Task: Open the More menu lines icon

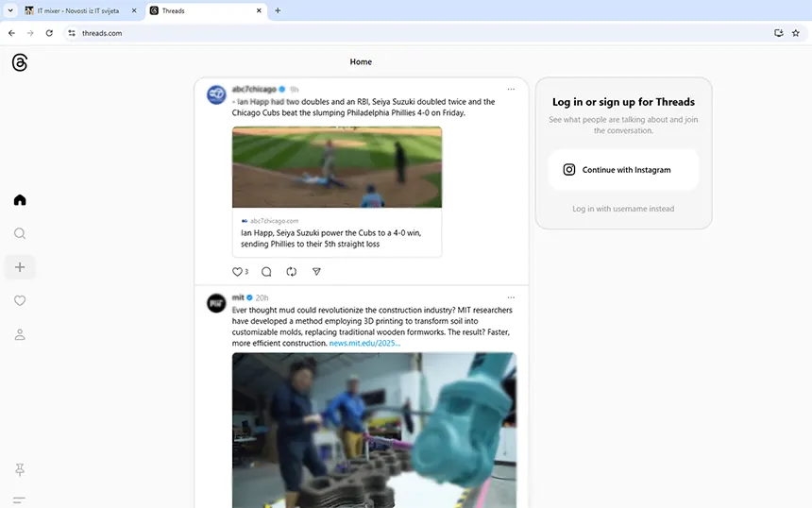Action: 19,500
